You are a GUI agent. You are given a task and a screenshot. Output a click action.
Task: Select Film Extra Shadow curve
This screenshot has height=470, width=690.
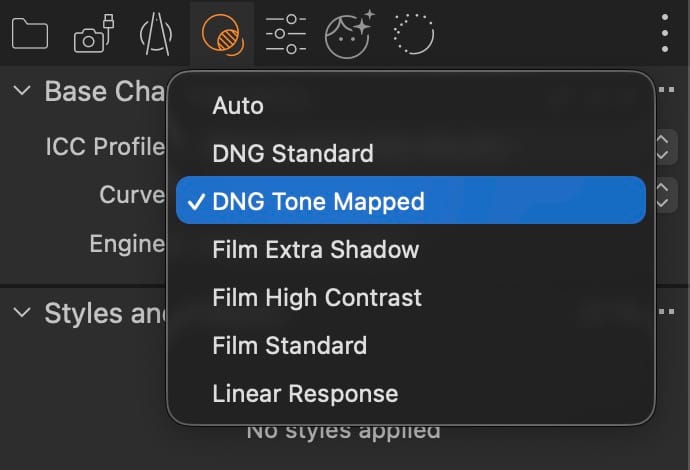[x=315, y=249]
